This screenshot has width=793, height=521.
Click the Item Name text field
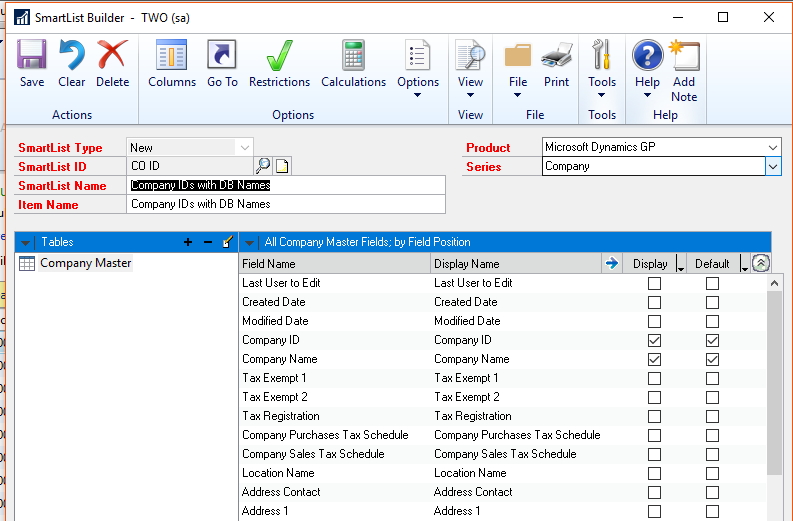click(x=286, y=204)
